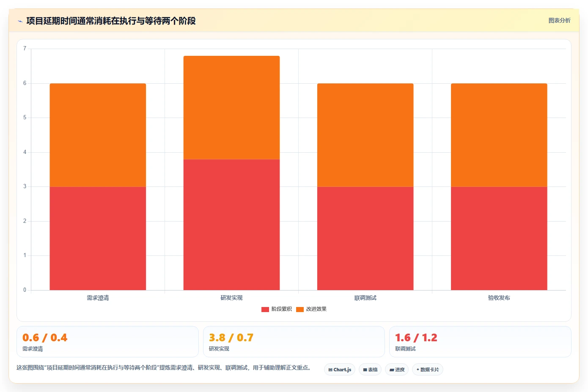Select the 表格 tag chip
The image size is (588, 392).
(370, 370)
